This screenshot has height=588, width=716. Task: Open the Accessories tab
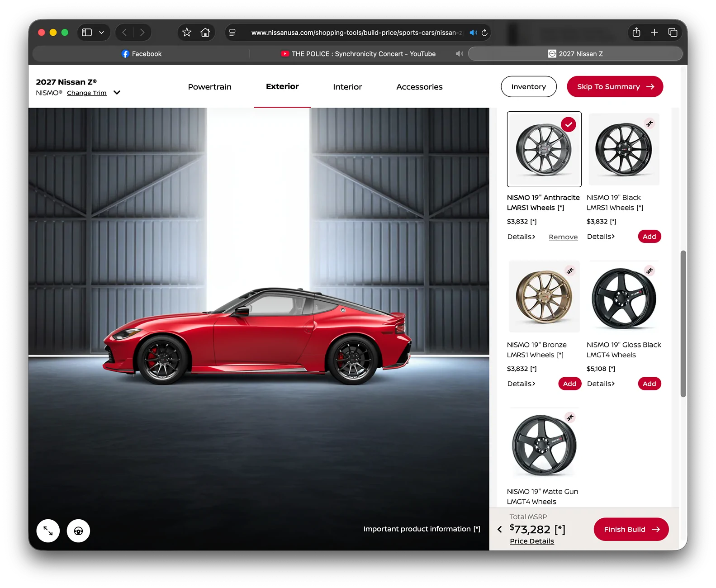pos(419,87)
